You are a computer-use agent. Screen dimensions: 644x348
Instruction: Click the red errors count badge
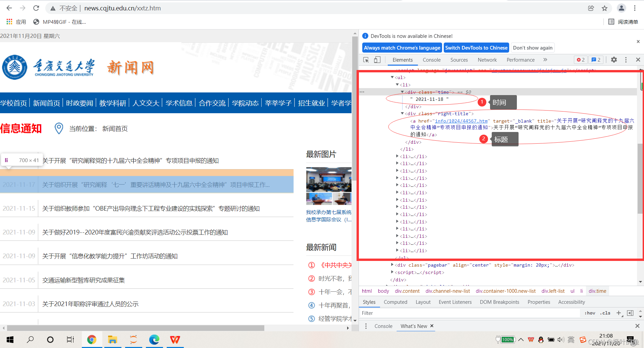[x=581, y=60]
